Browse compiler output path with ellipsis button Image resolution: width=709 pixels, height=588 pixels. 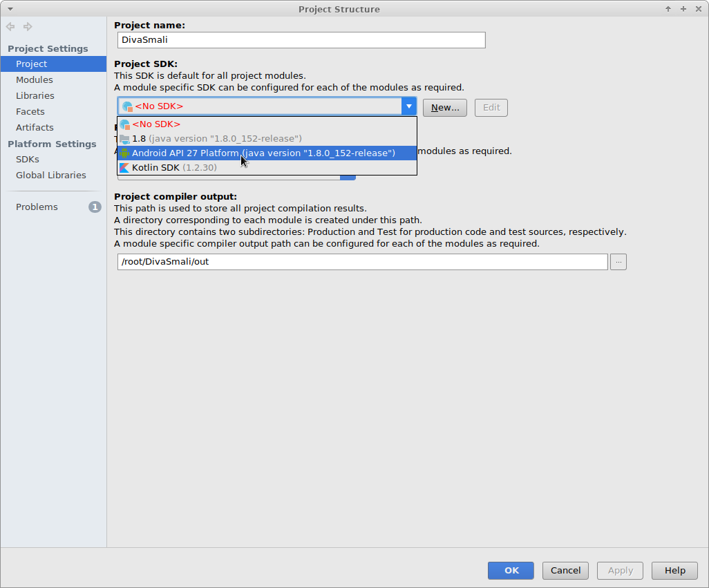click(618, 262)
